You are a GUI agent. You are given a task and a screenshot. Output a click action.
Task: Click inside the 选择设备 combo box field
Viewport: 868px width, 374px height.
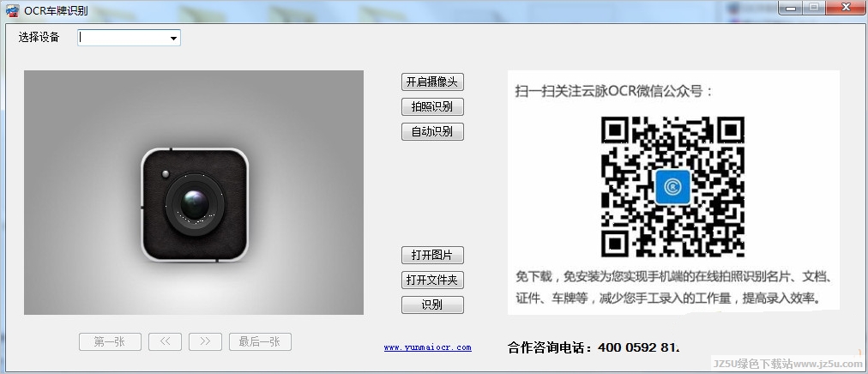point(129,38)
